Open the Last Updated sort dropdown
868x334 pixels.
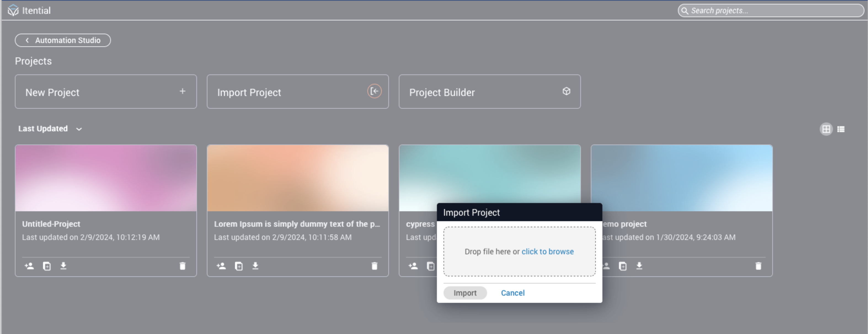tap(50, 129)
